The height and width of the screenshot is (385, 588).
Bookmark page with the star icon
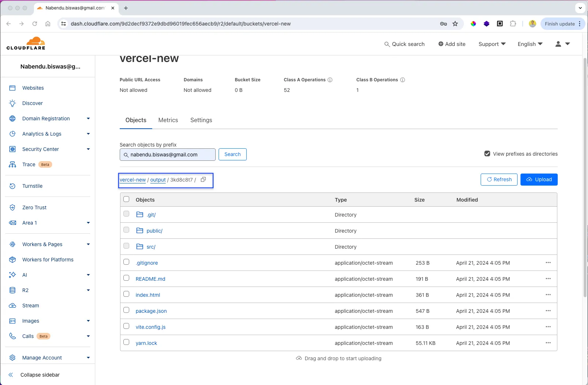point(455,24)
